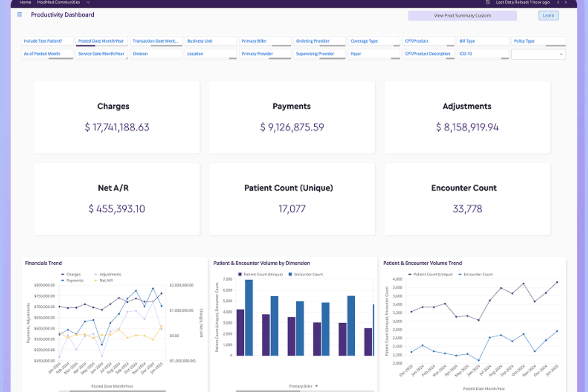Expand the ModMed Communities dropdown chevron

(88, 2)
